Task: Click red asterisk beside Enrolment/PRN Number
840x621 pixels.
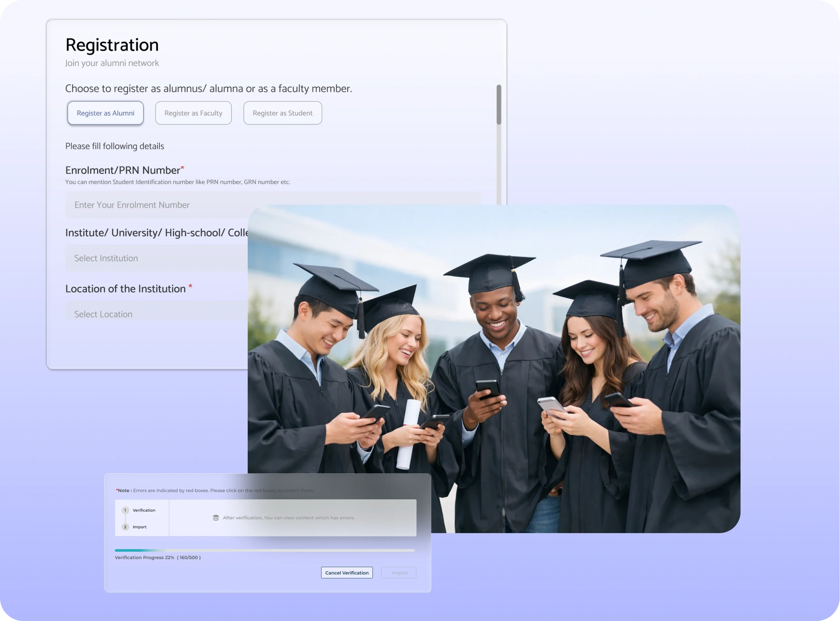Action: (x=182, y=168)
